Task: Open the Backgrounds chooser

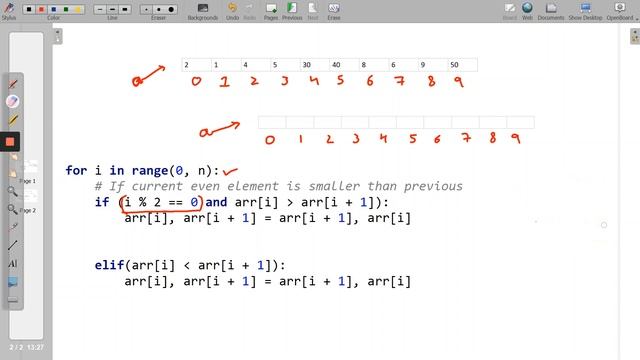Action: pos(202,11)
